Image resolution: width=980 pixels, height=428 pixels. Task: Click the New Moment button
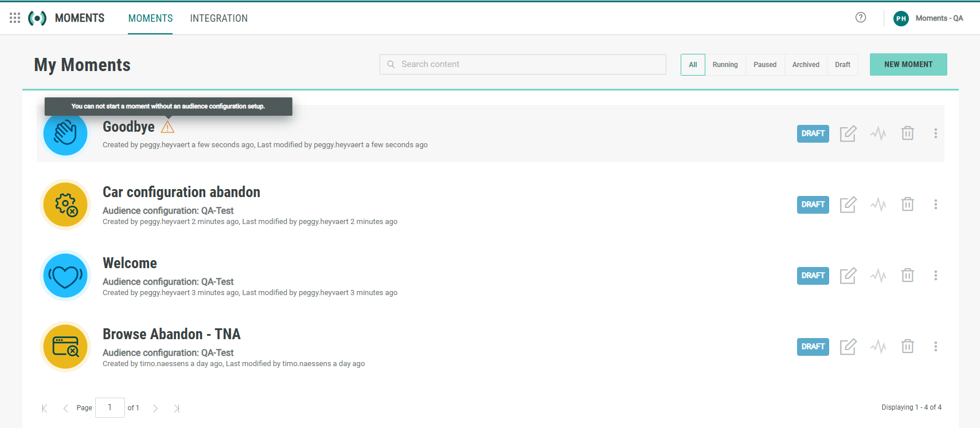pyautogui.click(x=908, y=65)
